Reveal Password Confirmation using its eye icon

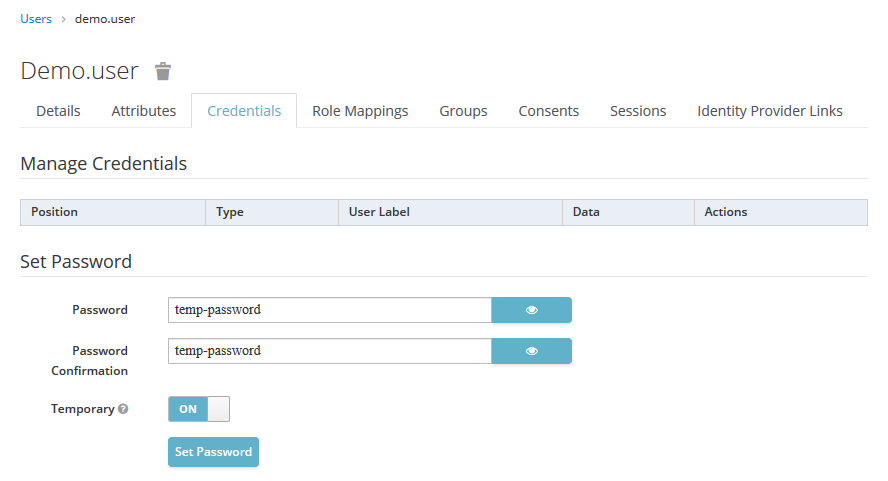[x=531, y=351]
